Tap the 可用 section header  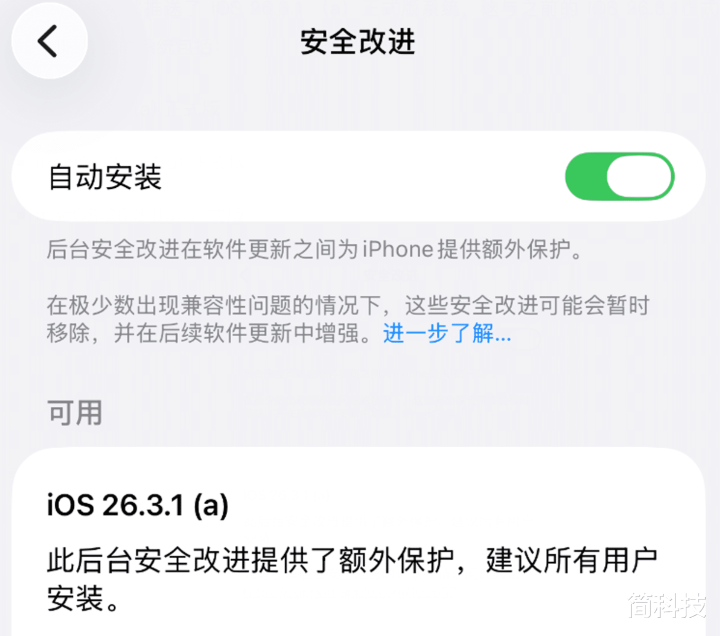(75, 412)
